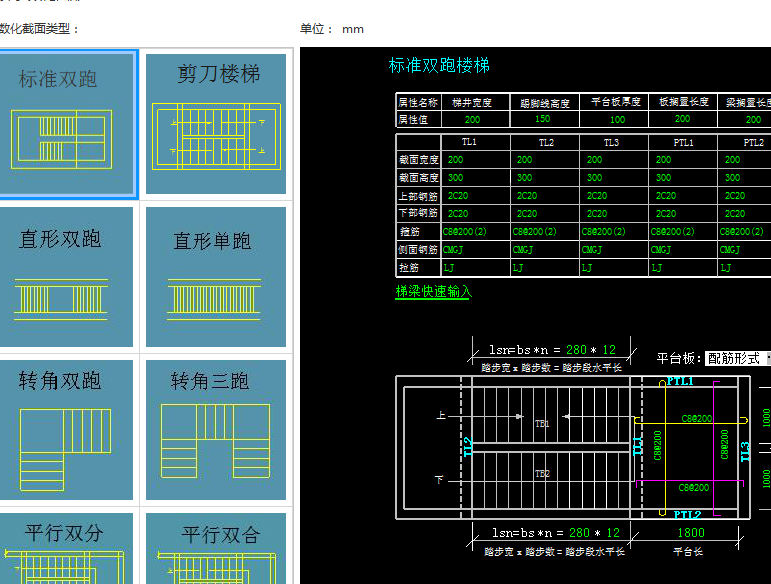Edit TL1 下部钢筋 value 2C20
This screenshot has width=771, height=584.
click(458, 213)
